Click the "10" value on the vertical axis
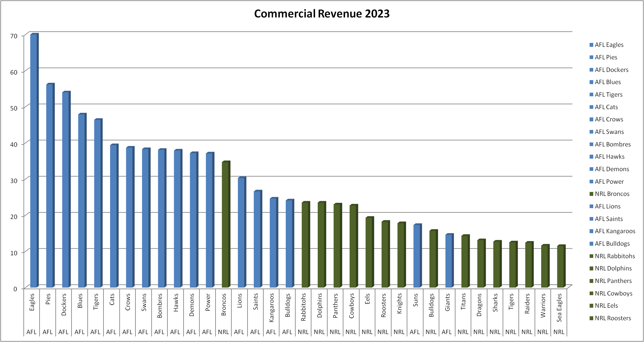The width and height of the screenshot is (644, 342). click(14, 253)
